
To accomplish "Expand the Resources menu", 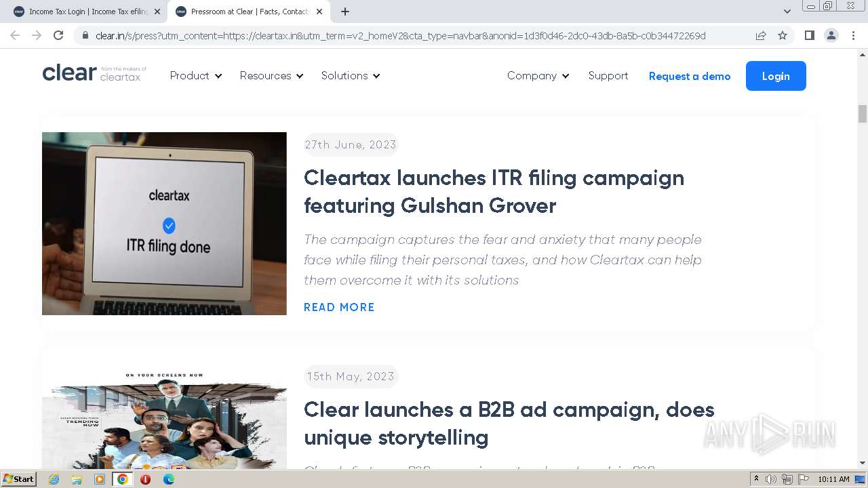I will (271, 76).
